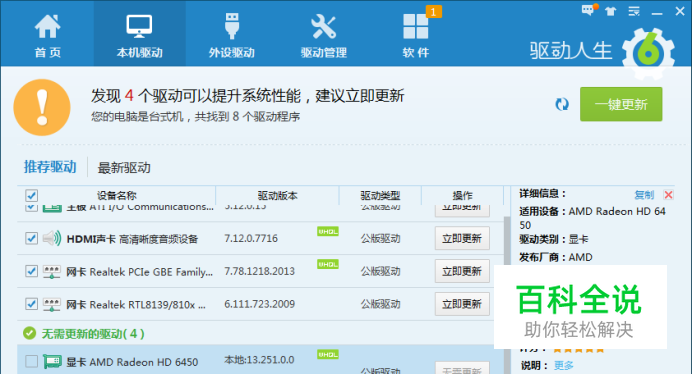Click the WHQL badge on PCIe GBE row

pyautogui.click(x=327, y=264)
